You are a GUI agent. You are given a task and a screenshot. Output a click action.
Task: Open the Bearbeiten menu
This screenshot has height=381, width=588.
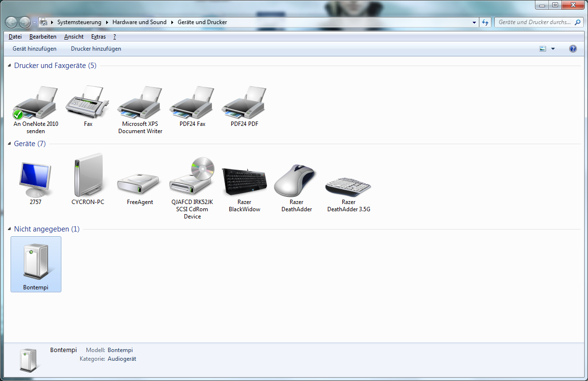[42, 37]
